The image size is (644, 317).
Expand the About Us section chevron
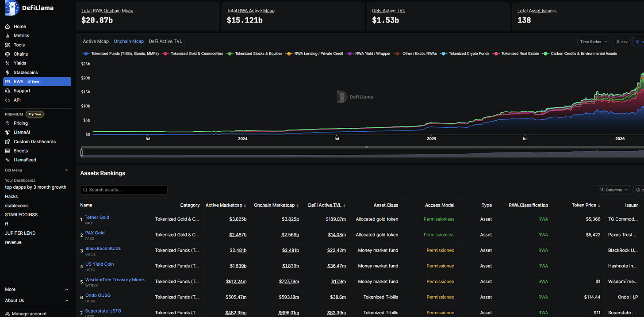(67, 301)
